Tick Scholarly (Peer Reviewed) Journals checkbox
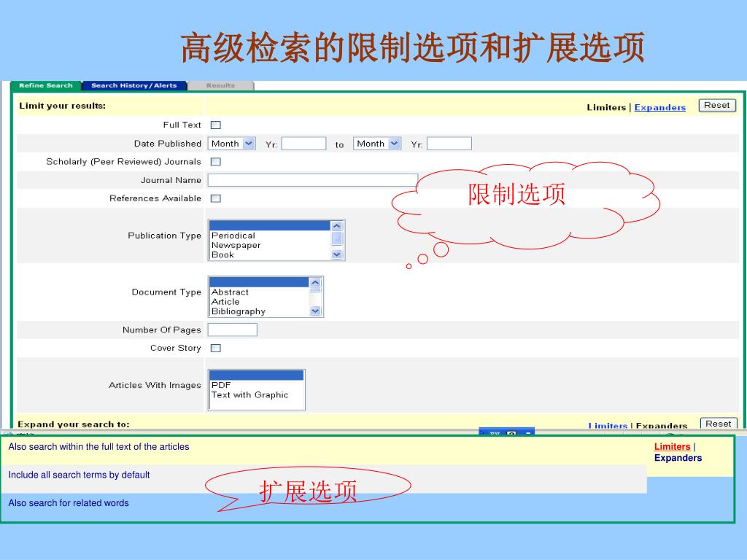The width and height of the screenshot is (747, 560). coord(216,162)
